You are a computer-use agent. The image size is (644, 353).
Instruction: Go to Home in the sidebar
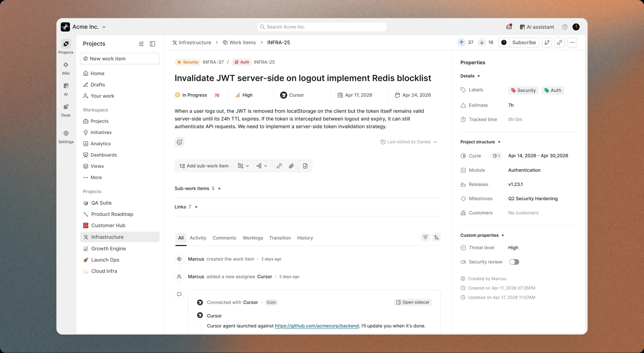pos(120,73)
